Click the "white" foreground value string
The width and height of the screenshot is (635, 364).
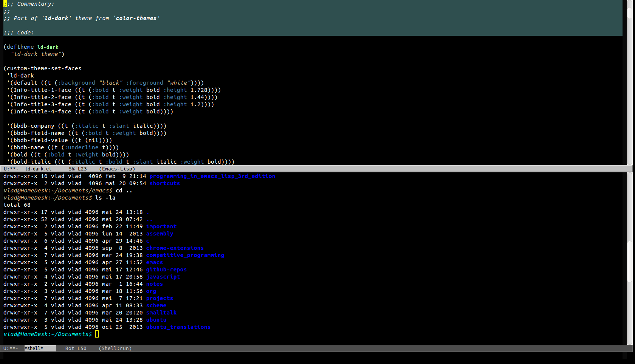point(178,83)
